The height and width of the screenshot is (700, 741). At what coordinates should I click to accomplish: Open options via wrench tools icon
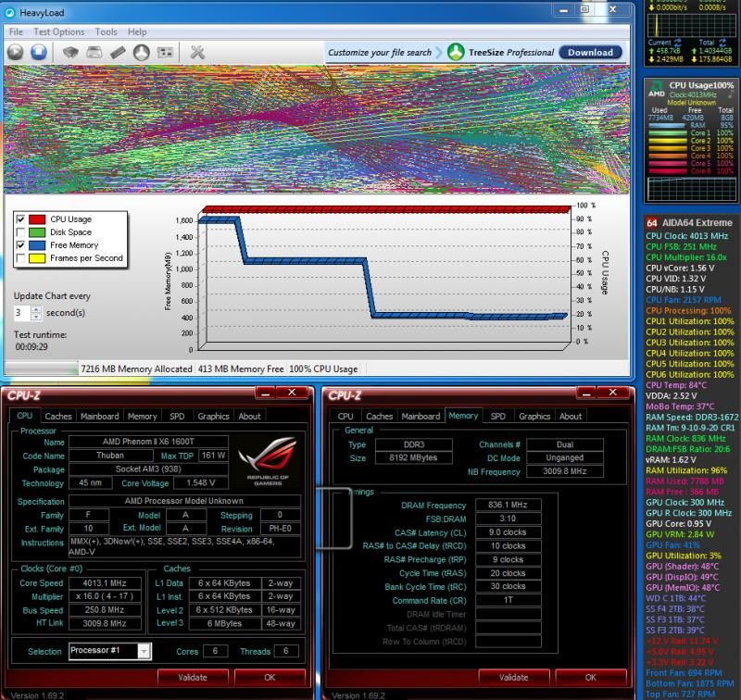pos(196,53)
